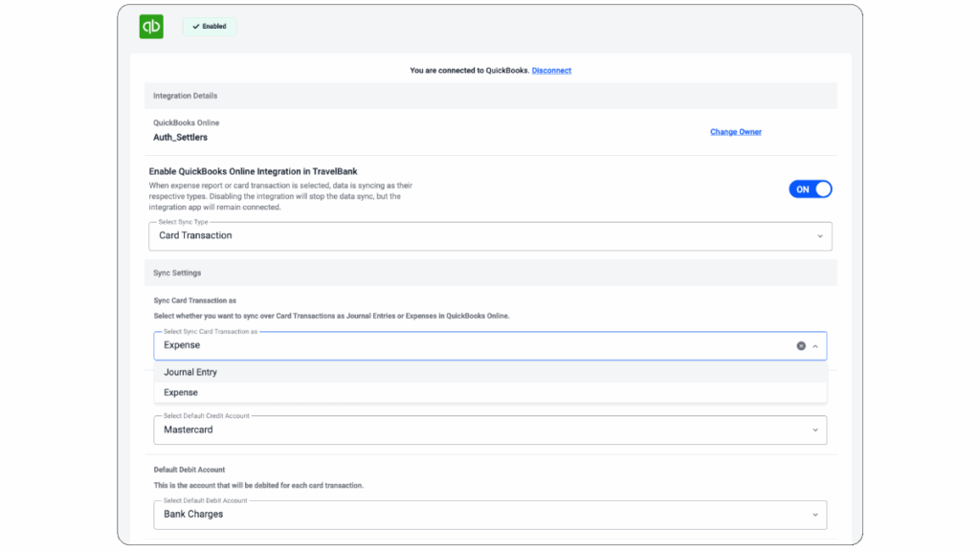Click the chevron on the Card Transaction dropdown

(x=818, y=235)
